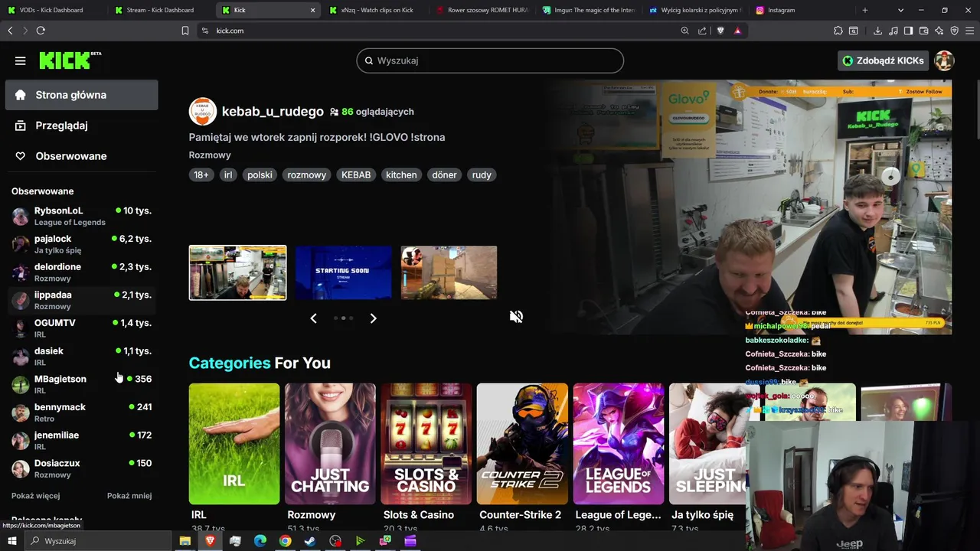The image size is (980, 551).
Task: Select the KEBAB tag
Action: [356, 174]
